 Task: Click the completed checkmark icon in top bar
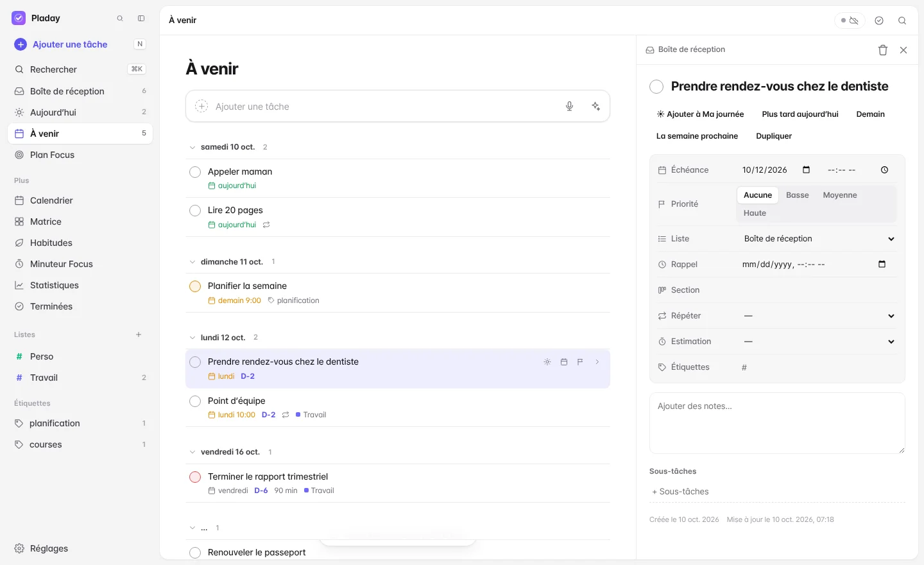(x=879, y=21)
